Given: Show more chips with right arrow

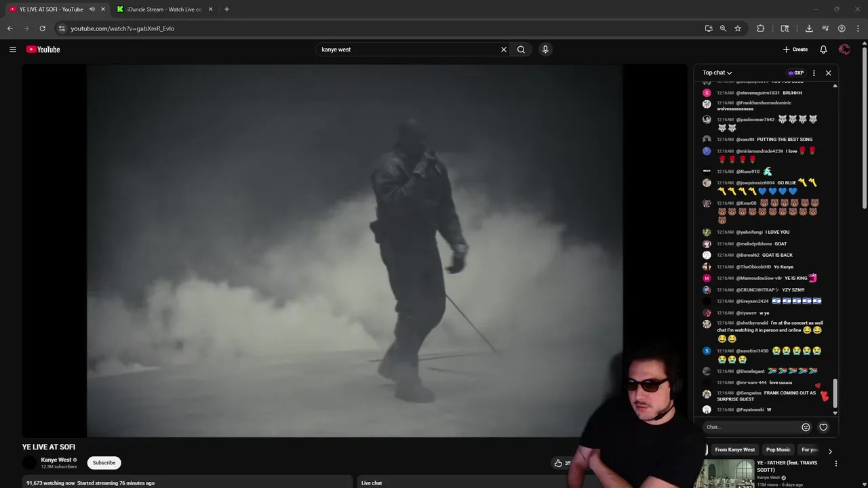Looking at the screenshot, I should (x=830, y=451).
